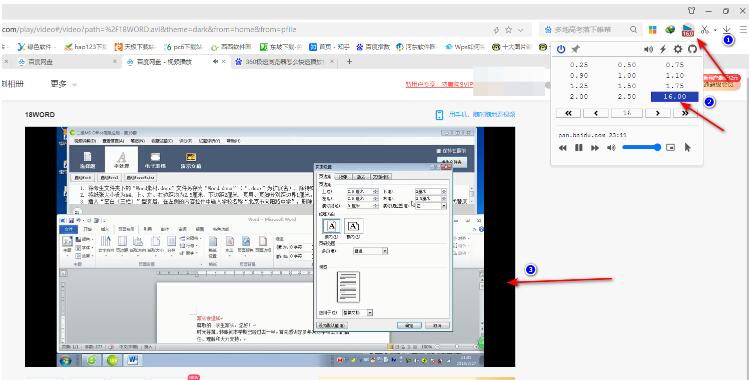Pin the speed controller popup

576,49
